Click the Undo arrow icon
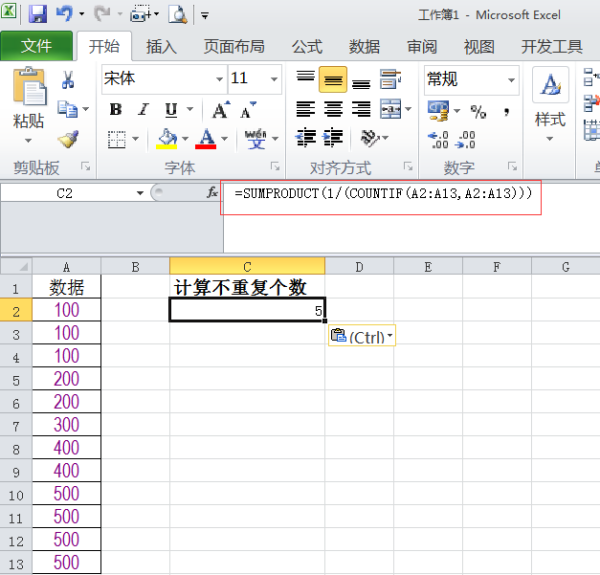Viewport: 600px width, 575px height. pos(64,14)
